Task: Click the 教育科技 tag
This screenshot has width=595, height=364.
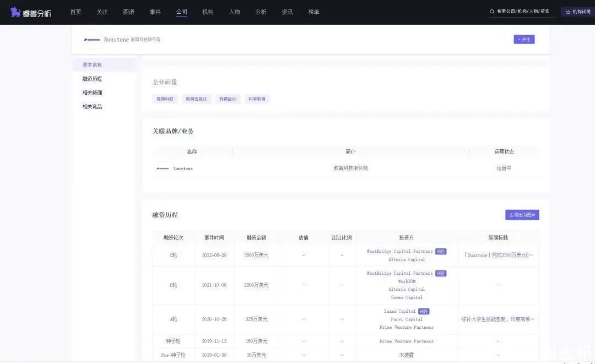Action: click(x=165, y=99)
